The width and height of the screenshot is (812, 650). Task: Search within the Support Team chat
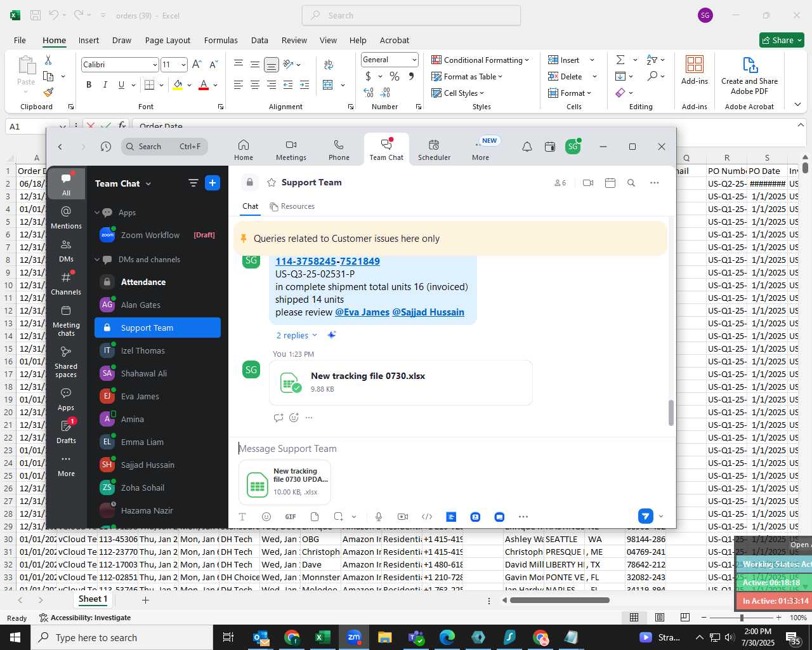(631, 183)
